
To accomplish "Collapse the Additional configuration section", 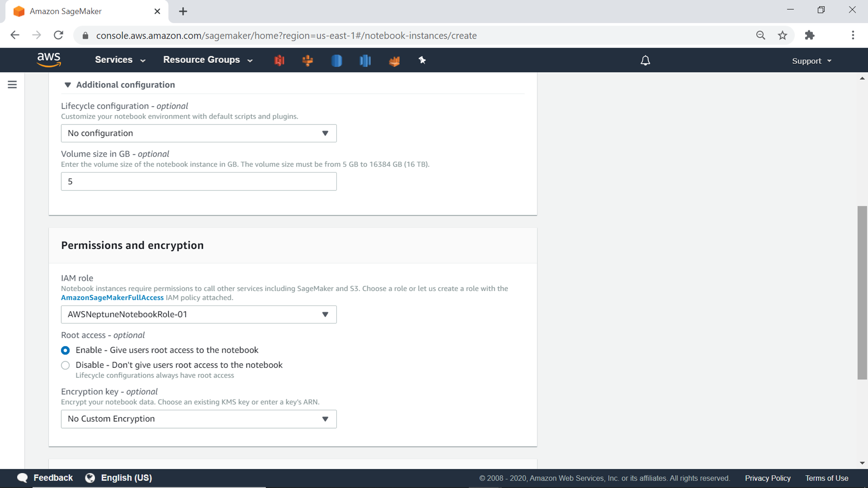I will click(x=68, y=85).
